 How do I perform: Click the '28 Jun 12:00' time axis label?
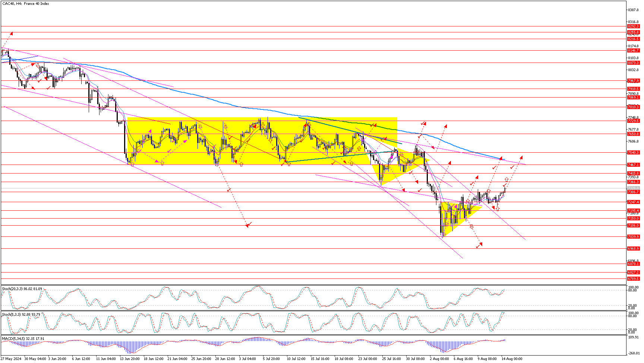pos(225,359)
